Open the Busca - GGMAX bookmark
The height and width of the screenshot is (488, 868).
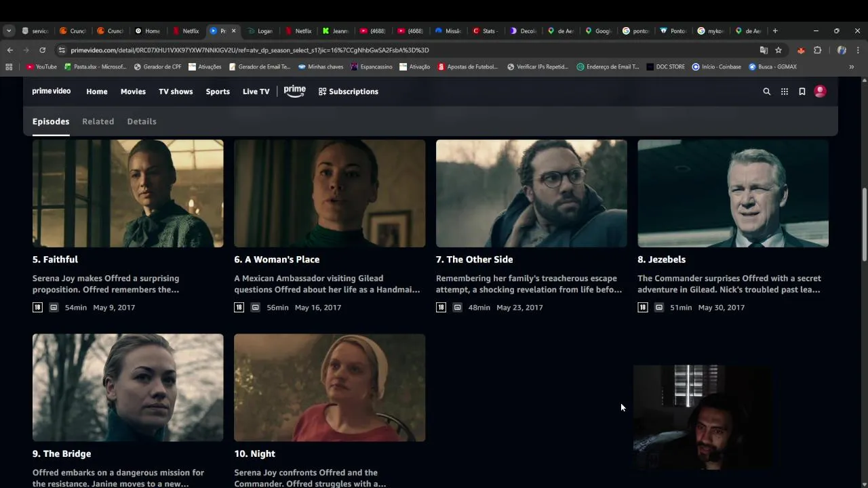pos(772,67)
